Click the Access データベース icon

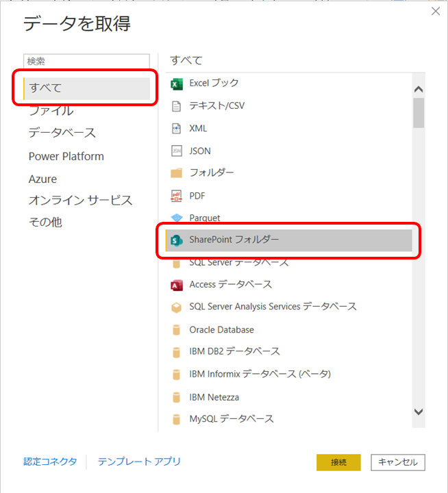pos(177,285)
